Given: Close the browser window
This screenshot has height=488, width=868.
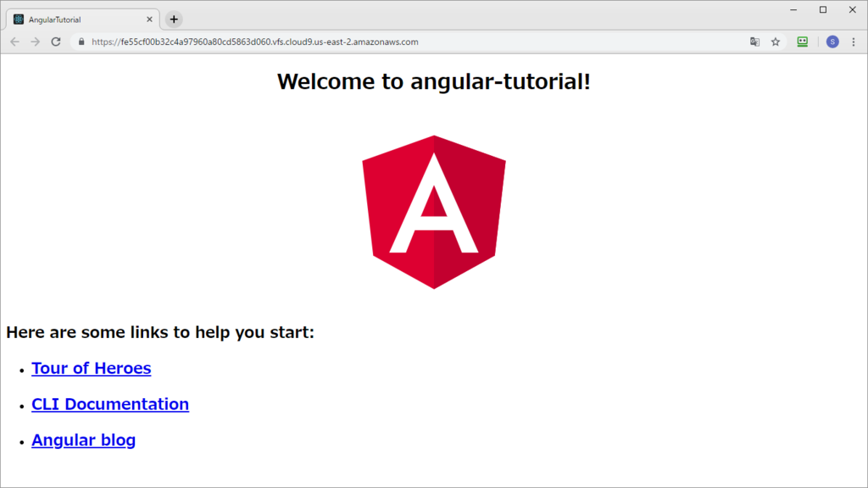Looking at the screenshot, I should coord(853,9).
